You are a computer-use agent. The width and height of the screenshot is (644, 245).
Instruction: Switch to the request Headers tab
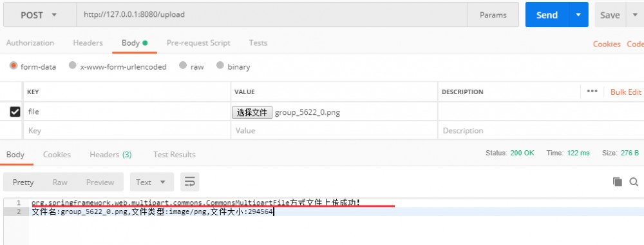point(88,43)
